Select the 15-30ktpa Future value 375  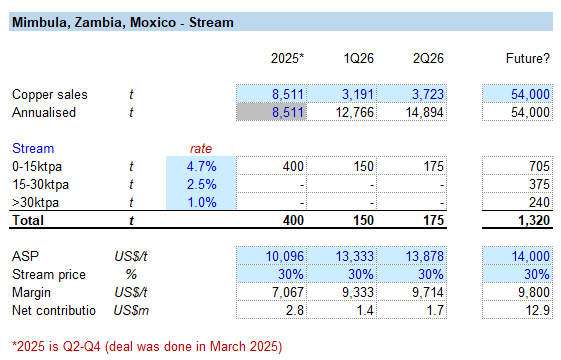tap(517, 184)
